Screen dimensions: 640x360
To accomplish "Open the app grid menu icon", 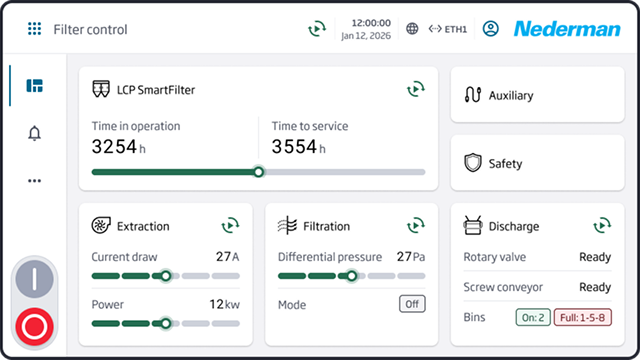I will click(x=34, y=29).
